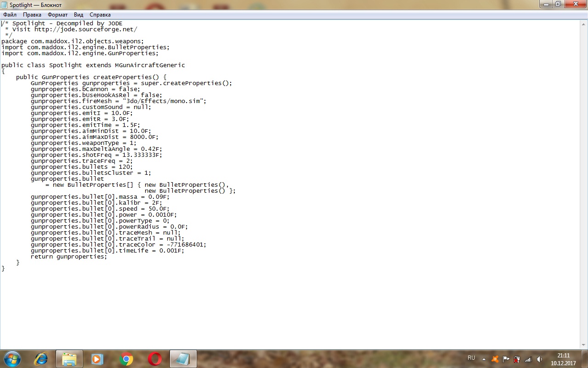Click the 'traceTrail = null' line
This screenshot has width=588, height=368.
pos(107,238)
